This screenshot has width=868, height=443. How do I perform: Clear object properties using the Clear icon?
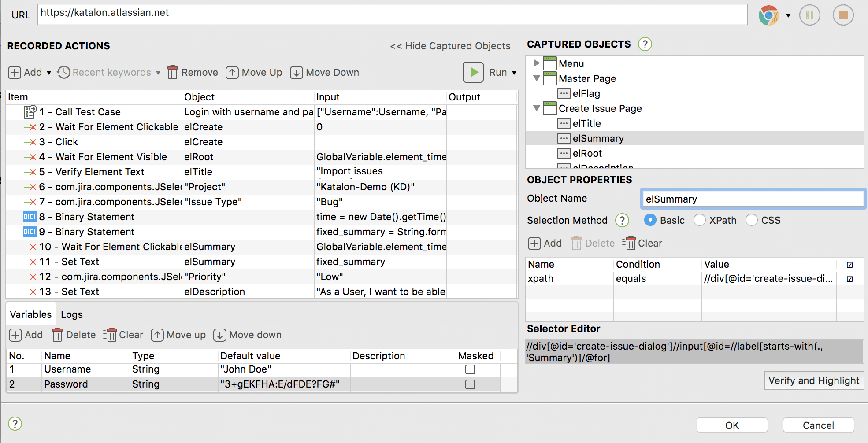630,243
